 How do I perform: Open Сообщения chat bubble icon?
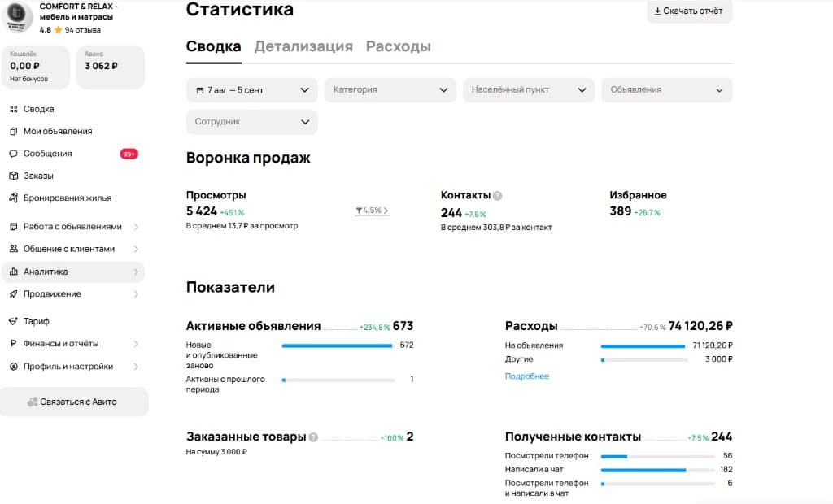[x=14, y=154]
